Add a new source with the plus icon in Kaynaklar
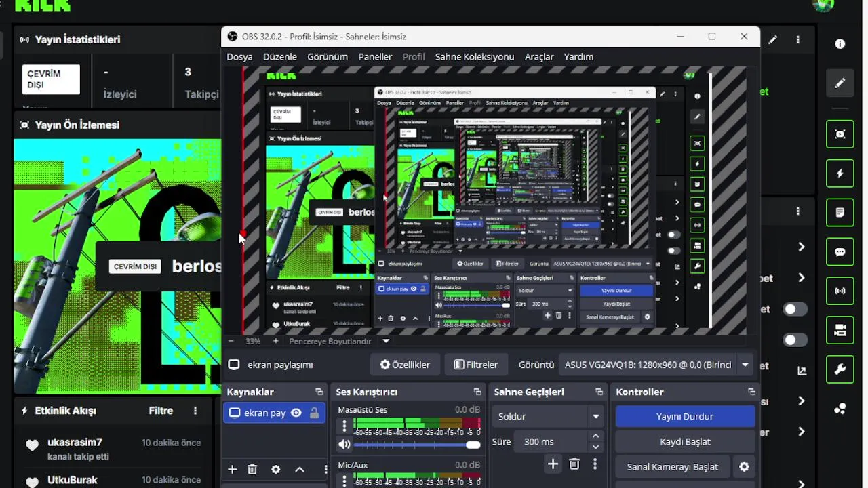This screenshot has width=868, height=488. [232, 469]
